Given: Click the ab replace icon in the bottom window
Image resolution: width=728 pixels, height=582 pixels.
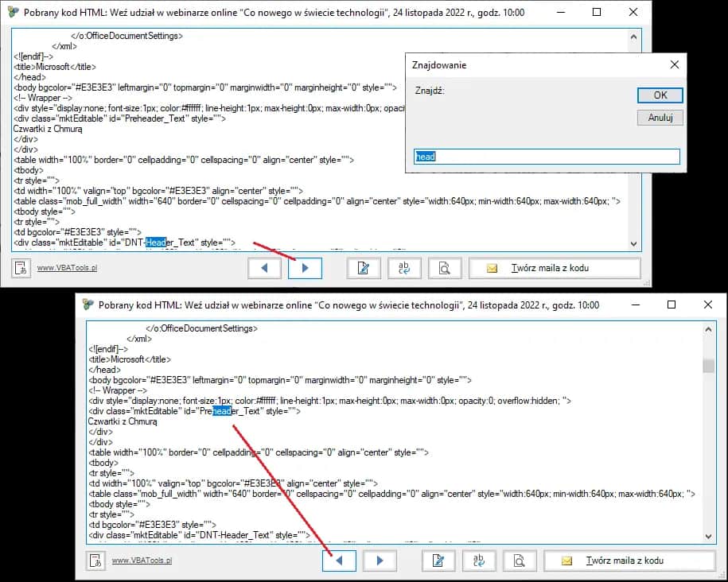Looking at the screenshot, I should 479,561.
